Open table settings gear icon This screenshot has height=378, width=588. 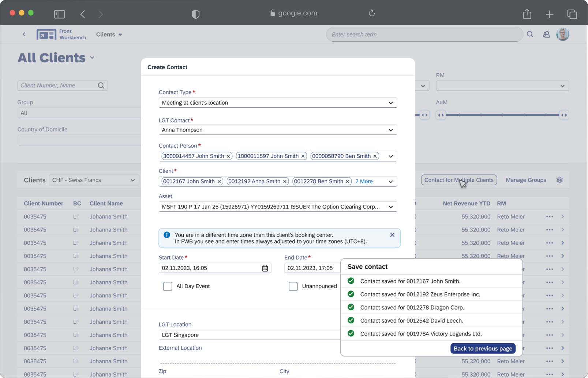coord(559,180)
